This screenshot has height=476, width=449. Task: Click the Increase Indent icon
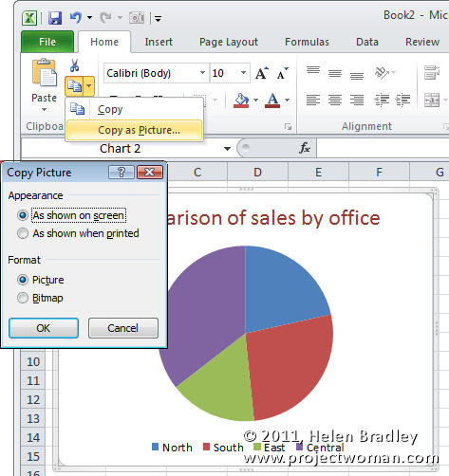coord(403,101)
